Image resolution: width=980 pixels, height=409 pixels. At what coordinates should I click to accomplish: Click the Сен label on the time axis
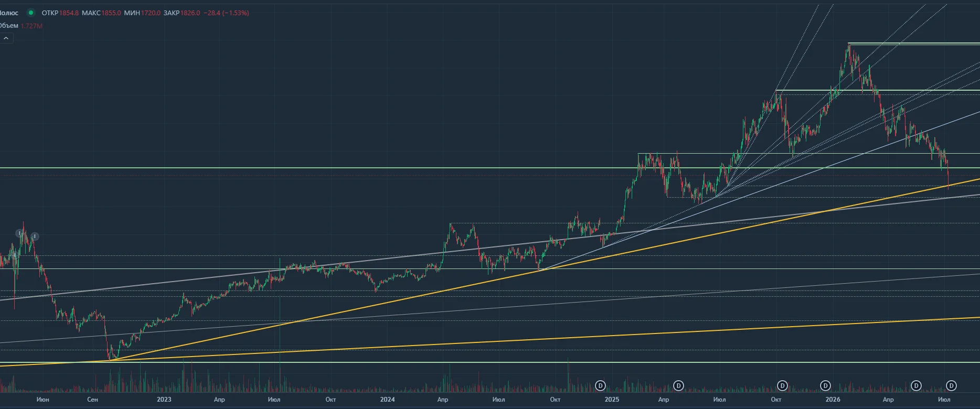pyautogui.click(x=92, y=400)
